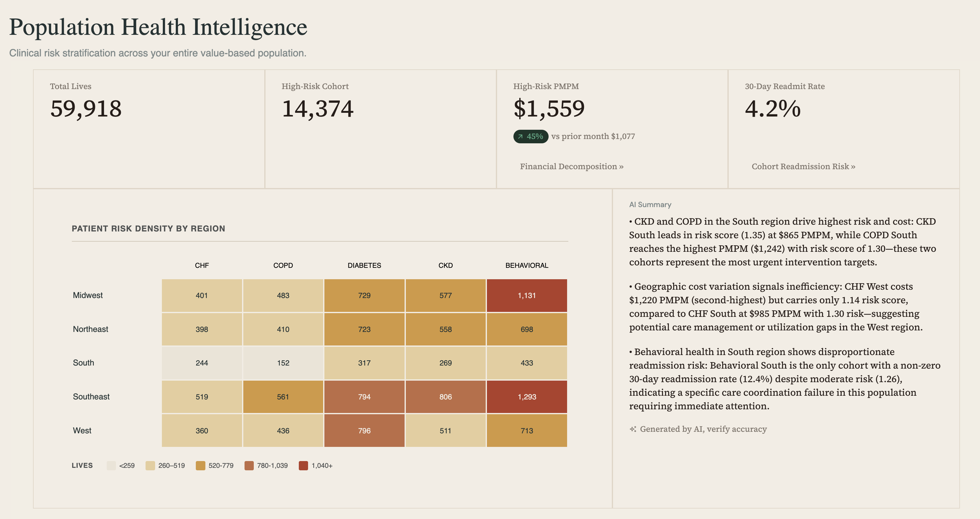Click the 'vs prior month $1,077' text
The height and width of the screenshot is (519, 980).
point(593,137)
